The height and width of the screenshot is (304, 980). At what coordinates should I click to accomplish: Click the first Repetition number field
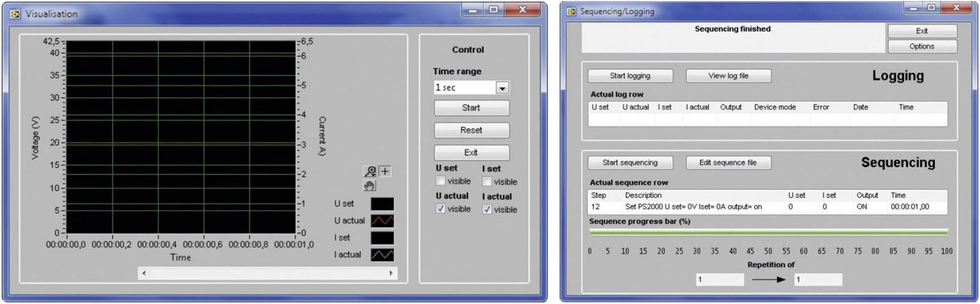(720, 280)
